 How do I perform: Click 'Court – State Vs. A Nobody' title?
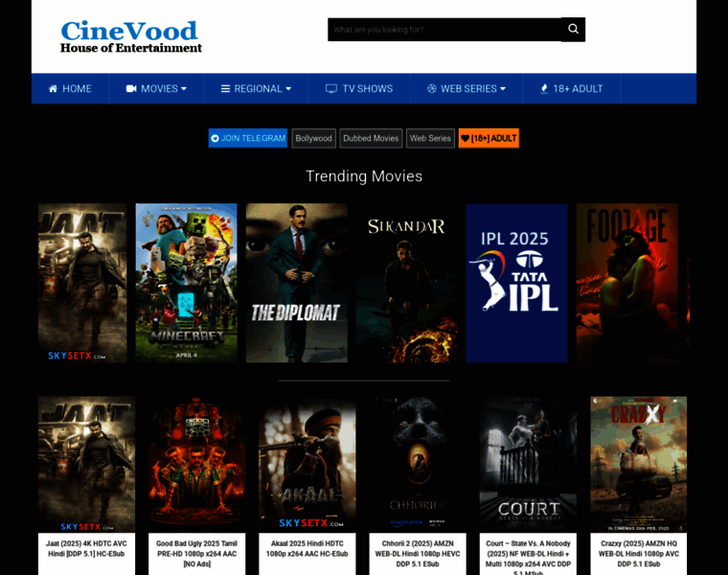tap(528, 557)
